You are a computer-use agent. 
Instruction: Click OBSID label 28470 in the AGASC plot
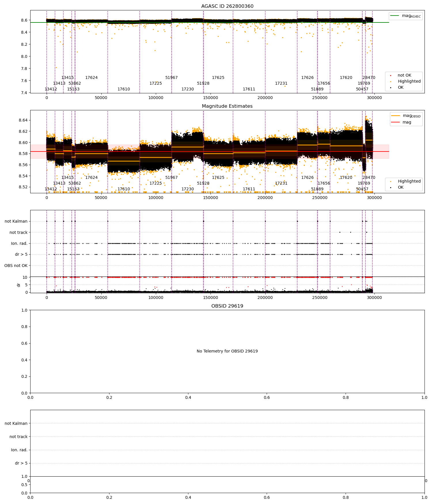tap(369, 78)
